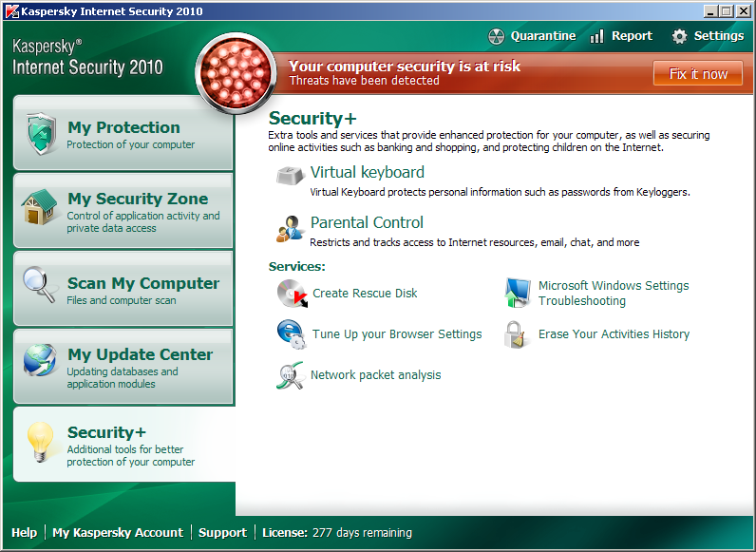Switch to the My Security Zone tab
756x552 pixels.
[x=123, y=211]
